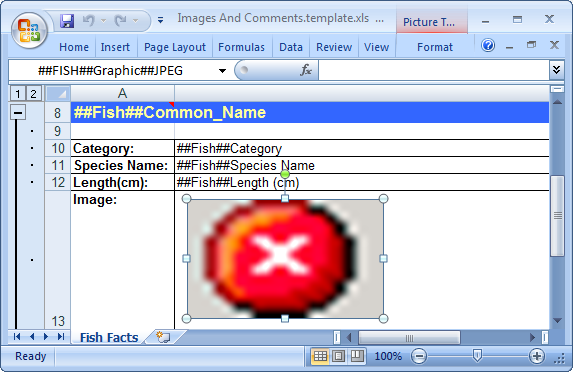Expand the formula bar
Image resolution: width=573 pixels, height=372 pixels.
557,70
